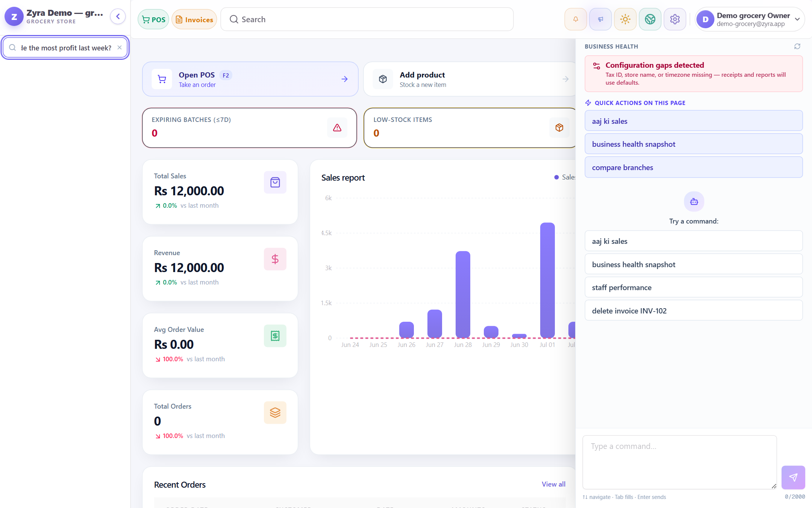This screenshot has height=508, width=812.
Task: Clear the sidebar search query
Action: point(120,47)
